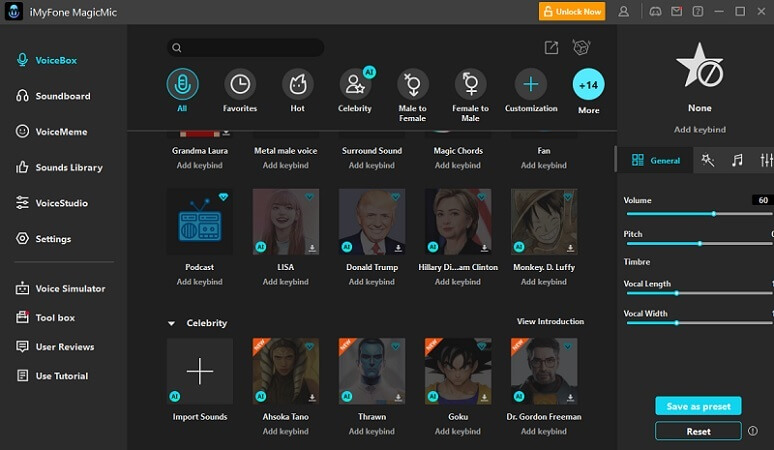Open the VoiceMeme section
774x450 pixels.
tap(52, 131)
